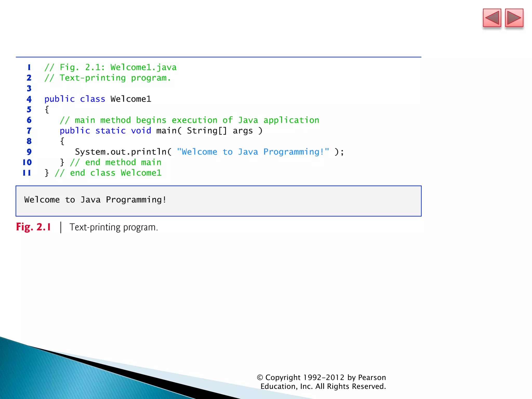The image size is (532, 399).
Task: Click the "Welcome to Java Programming!" string literal
Action: click(x=253, y=152)
